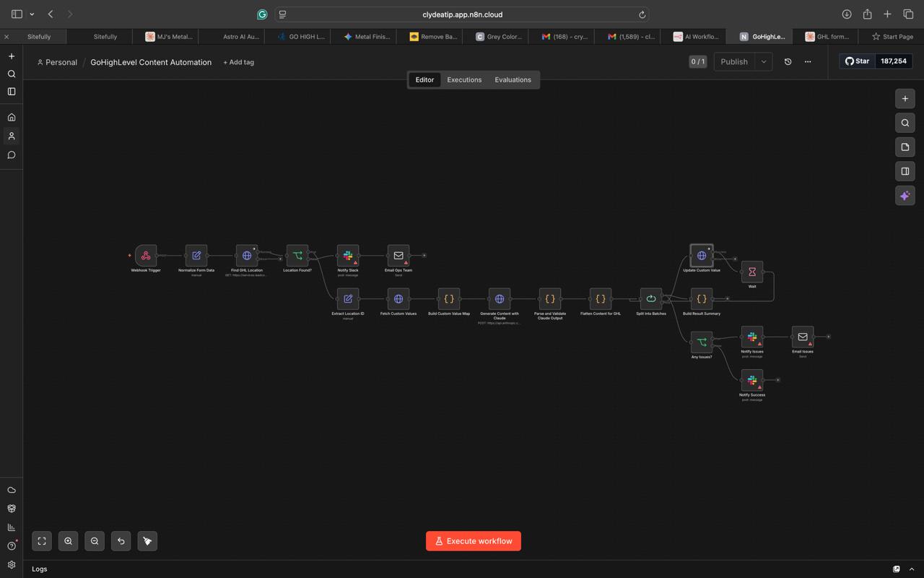This screenshot has height=578, width=924.
Task: Select the Build Custom Value Map node
Action: (449, 299)
